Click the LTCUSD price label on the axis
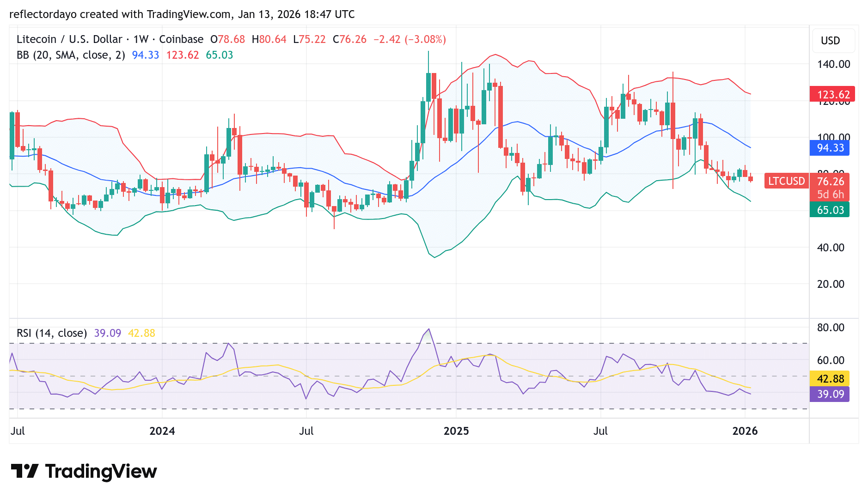Image resolution: width=868 pixels, height=499 pixels. pos(786,181)
